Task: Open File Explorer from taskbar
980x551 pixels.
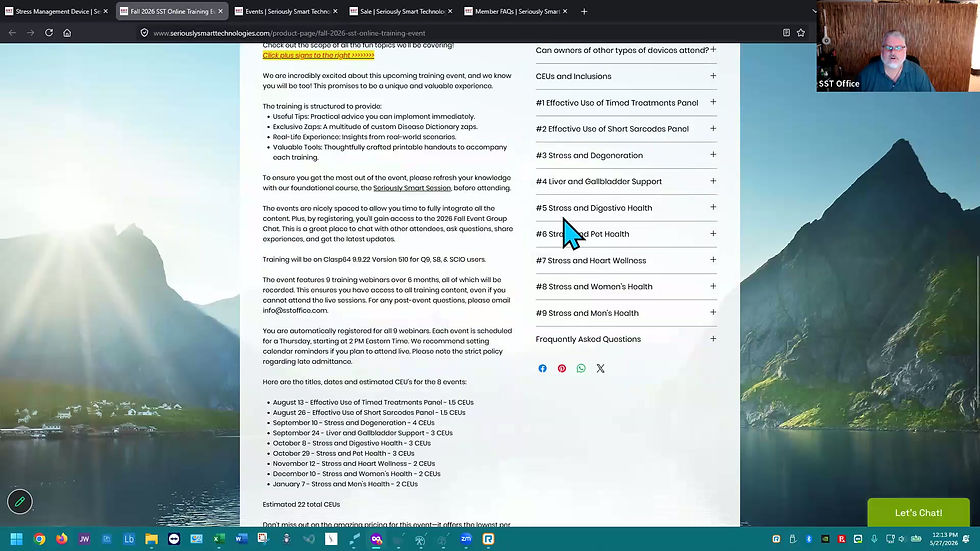Action: (x=151, y=539)
